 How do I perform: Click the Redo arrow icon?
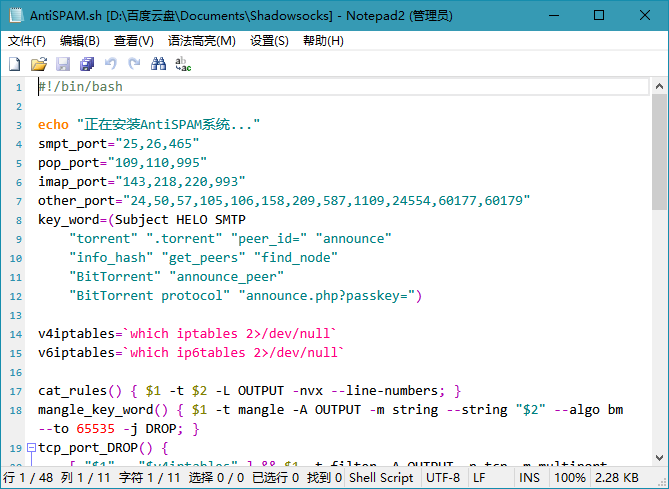[x=134, y=64]
